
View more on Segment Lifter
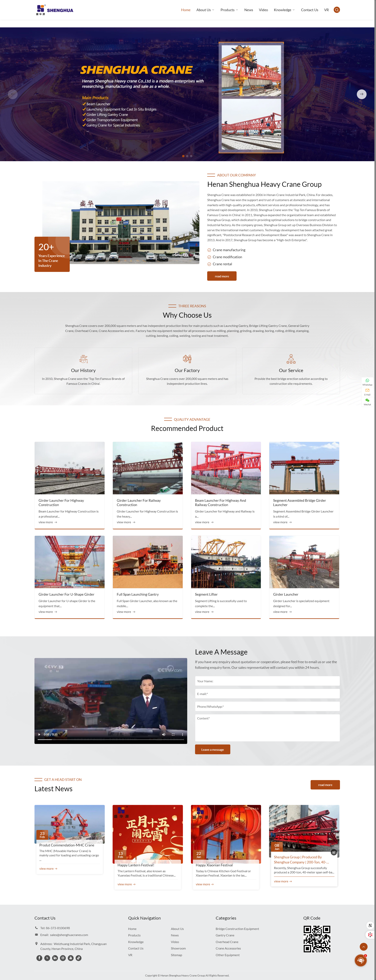204,611
